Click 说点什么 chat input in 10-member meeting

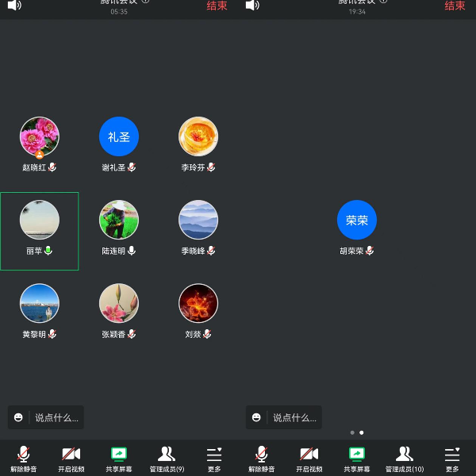coord(294,417)
